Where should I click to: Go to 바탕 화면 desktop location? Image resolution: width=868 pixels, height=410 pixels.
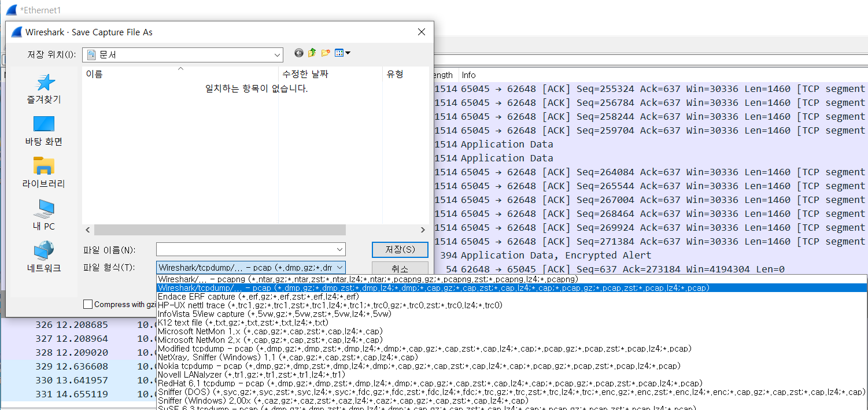click(43, 131)
